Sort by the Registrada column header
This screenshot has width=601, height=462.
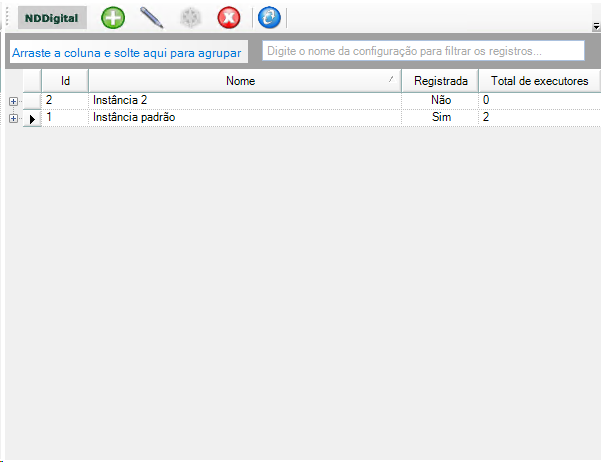[x=440, y=81]
